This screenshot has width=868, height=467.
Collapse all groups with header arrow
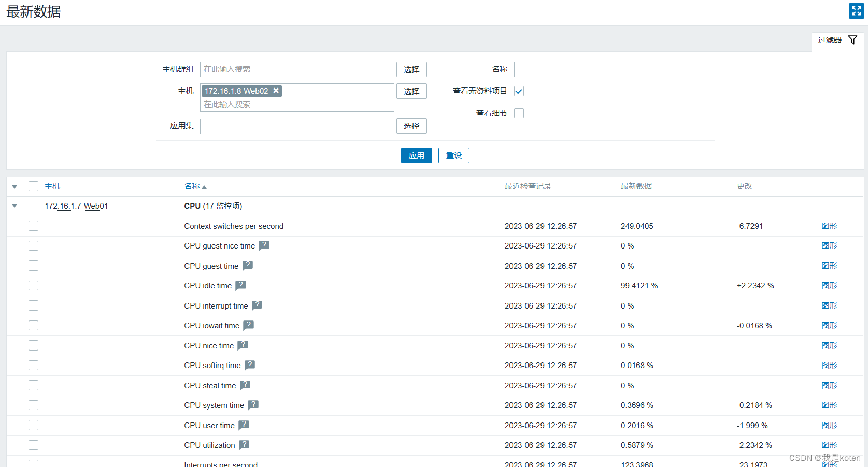15,187
